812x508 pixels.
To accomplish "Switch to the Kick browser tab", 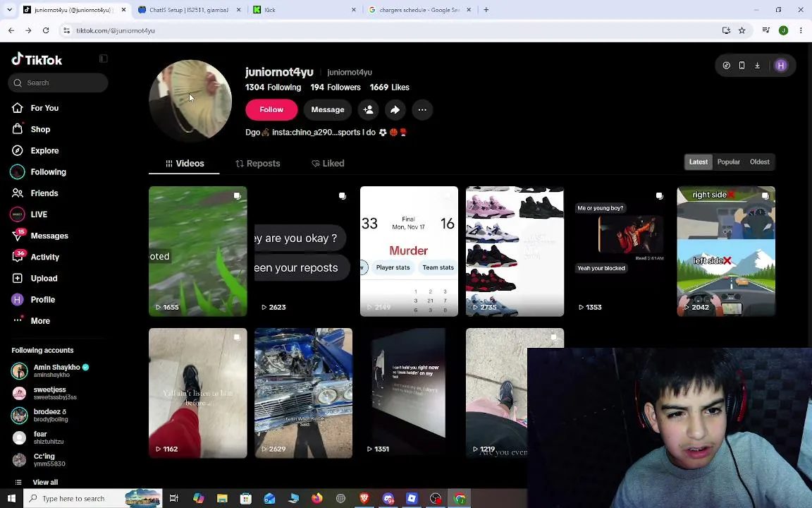I will pyautogui.click(x=305, y=10).
